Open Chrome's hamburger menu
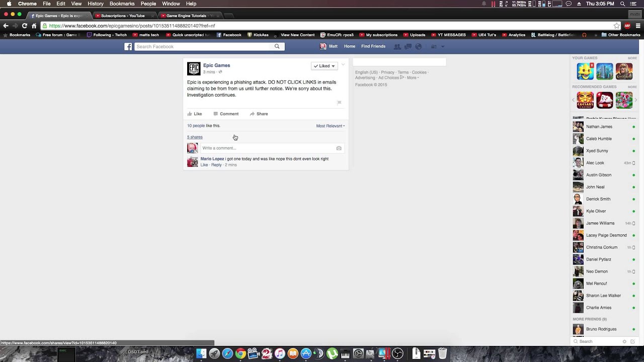 pos(638,26)
